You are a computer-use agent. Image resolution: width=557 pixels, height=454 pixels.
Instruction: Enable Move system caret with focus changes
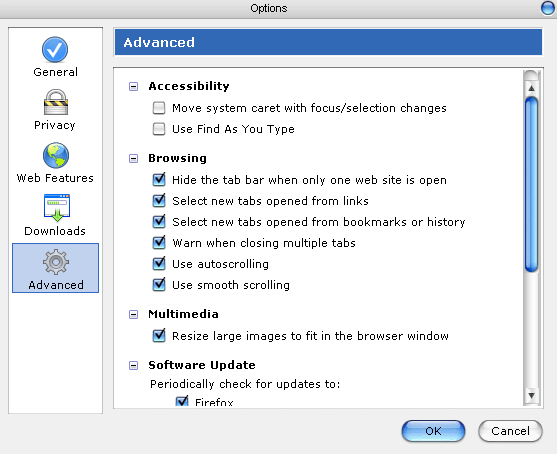click(159, 108)
